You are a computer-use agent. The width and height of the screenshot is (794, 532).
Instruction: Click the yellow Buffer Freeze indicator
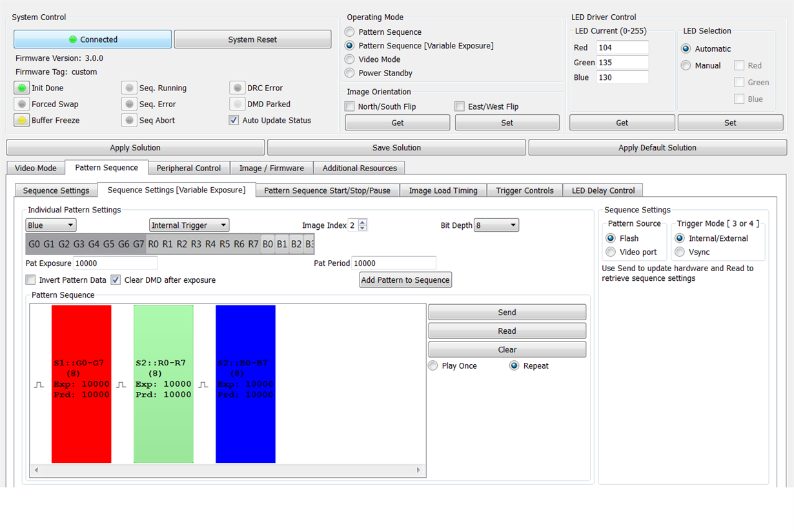pyautogui.click(x=22, y=120)
